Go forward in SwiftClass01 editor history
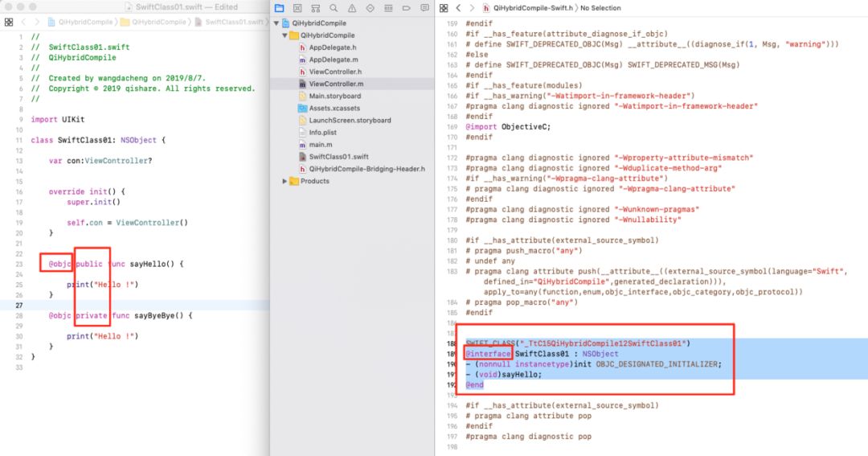The width and height of the screenshot is (868, 456). (x=36, y=23)
